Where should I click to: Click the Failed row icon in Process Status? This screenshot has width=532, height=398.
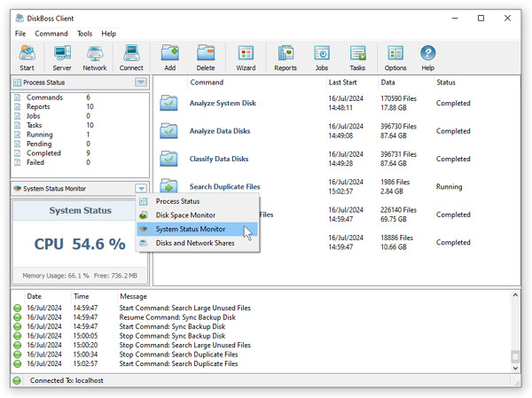(x=18, y=162)
